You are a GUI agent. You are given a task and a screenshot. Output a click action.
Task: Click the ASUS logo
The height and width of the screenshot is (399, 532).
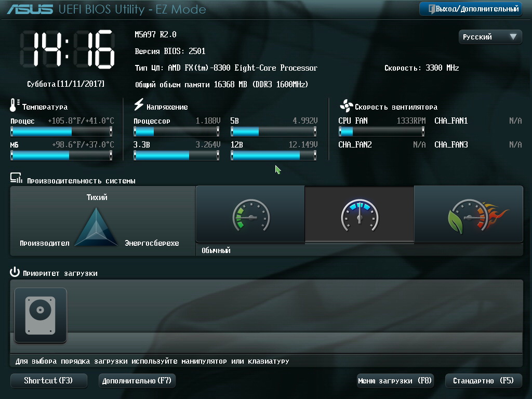tap(30, 9)
